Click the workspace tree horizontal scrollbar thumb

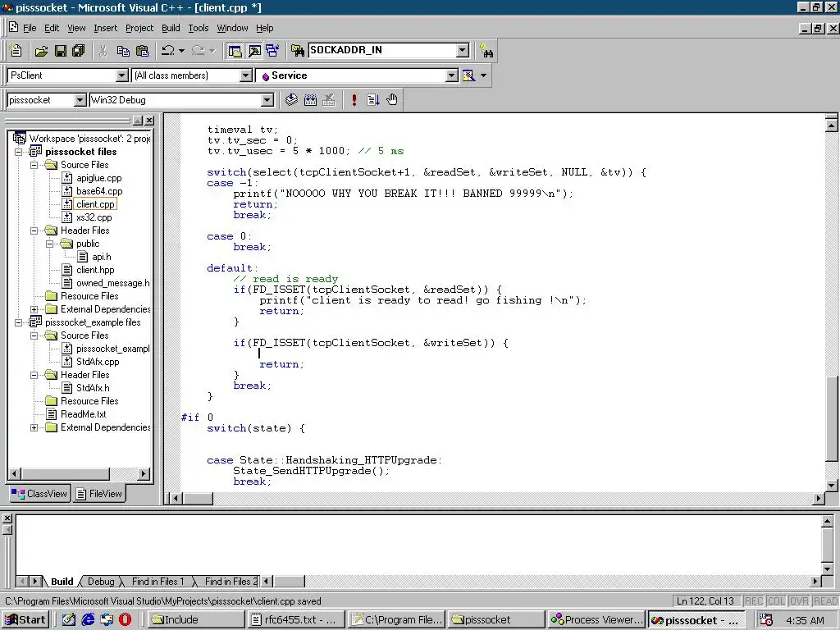coord(66,473)
